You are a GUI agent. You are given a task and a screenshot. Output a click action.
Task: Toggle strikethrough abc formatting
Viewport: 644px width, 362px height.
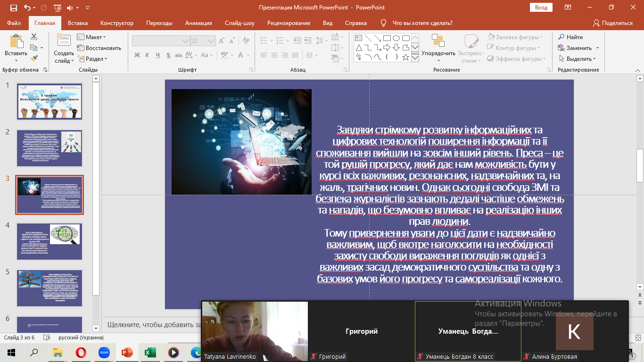(x=179, y=55)
